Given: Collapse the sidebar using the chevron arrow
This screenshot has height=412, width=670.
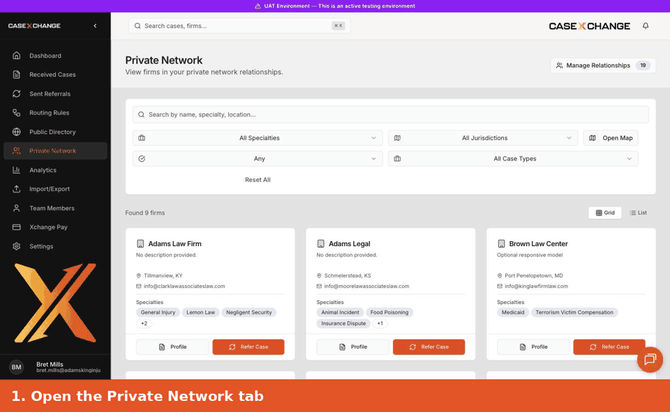Looking at the screenshot, I should pos(95,26).
